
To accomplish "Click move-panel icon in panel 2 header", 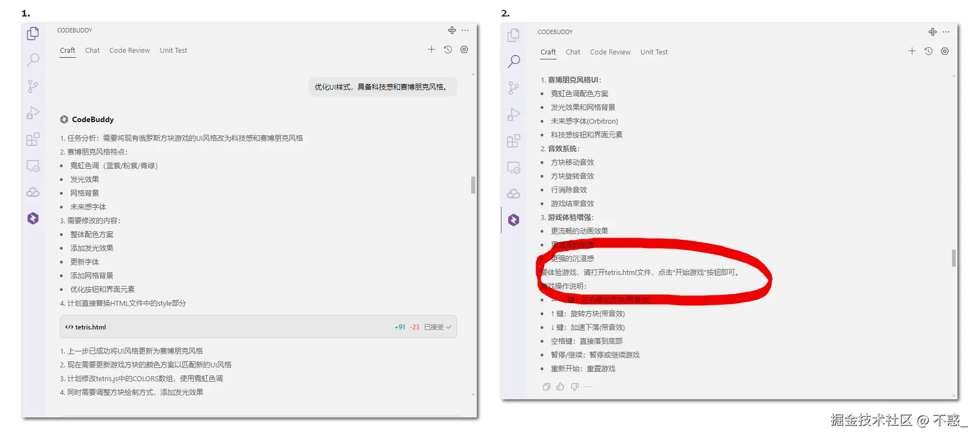I will (933, 32).
